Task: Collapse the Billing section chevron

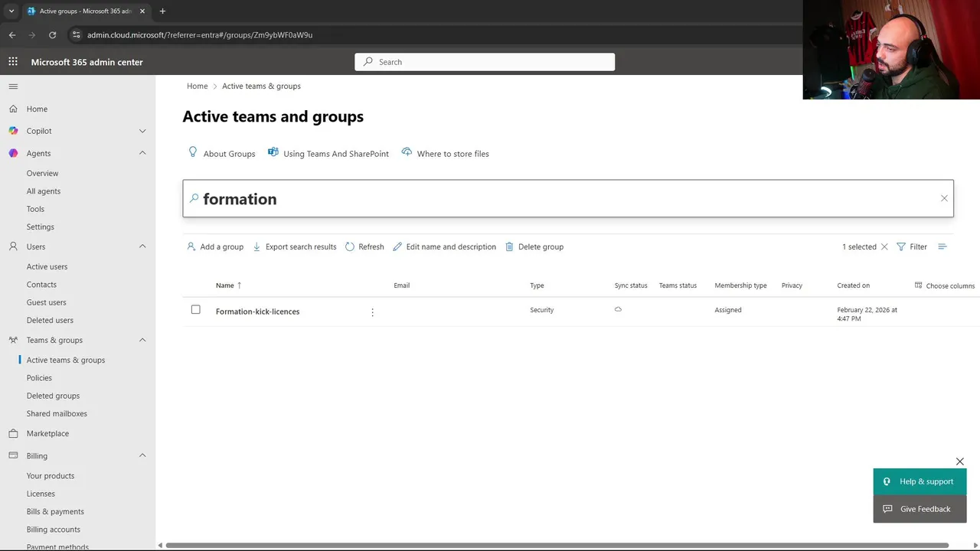Action: coord(142,455)
